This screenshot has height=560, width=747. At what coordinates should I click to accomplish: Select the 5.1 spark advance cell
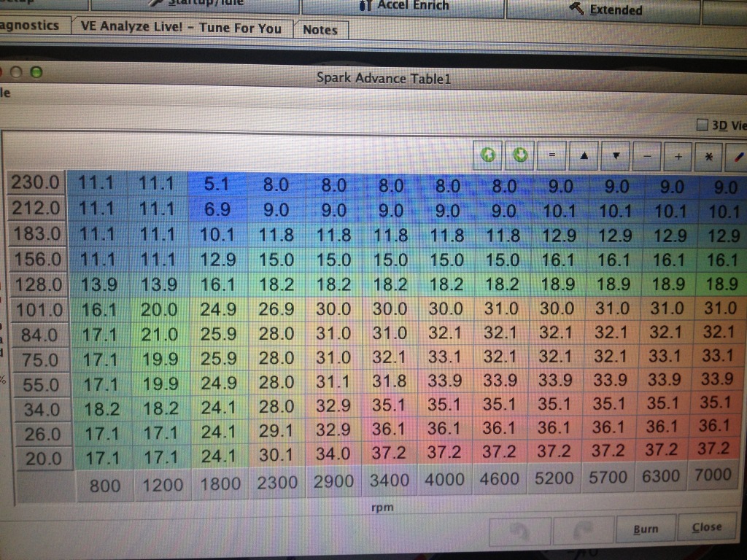coord(217,184)
